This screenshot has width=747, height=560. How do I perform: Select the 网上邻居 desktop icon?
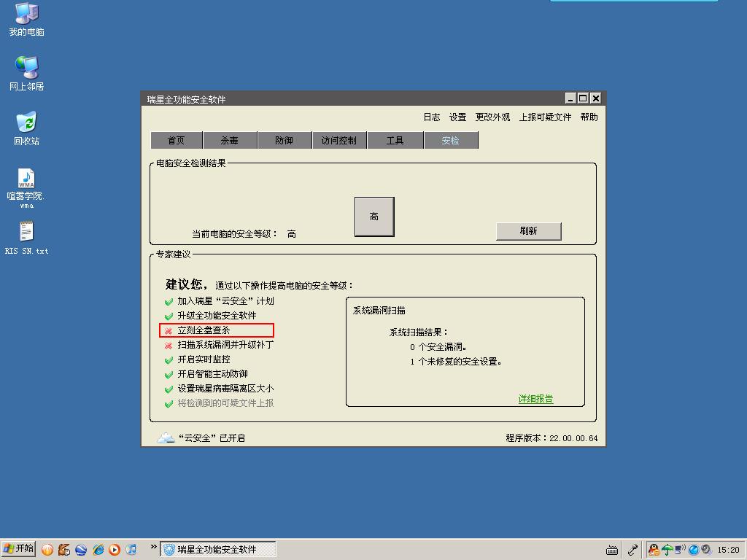point(27,74)
